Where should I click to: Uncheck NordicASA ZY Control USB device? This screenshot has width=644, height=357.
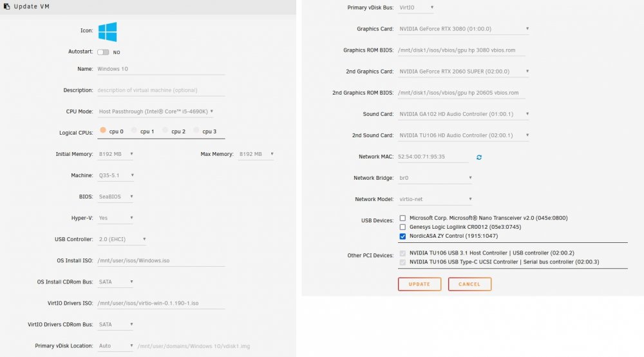(402, 236)
